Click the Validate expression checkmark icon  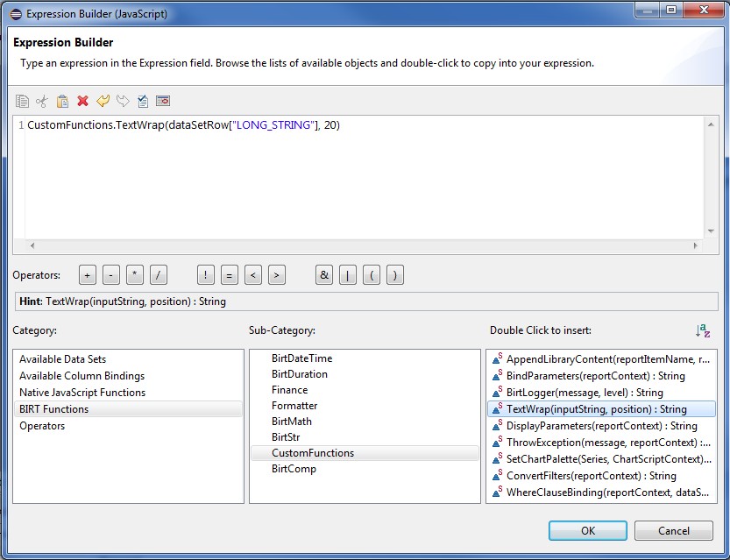click(143, 102)
